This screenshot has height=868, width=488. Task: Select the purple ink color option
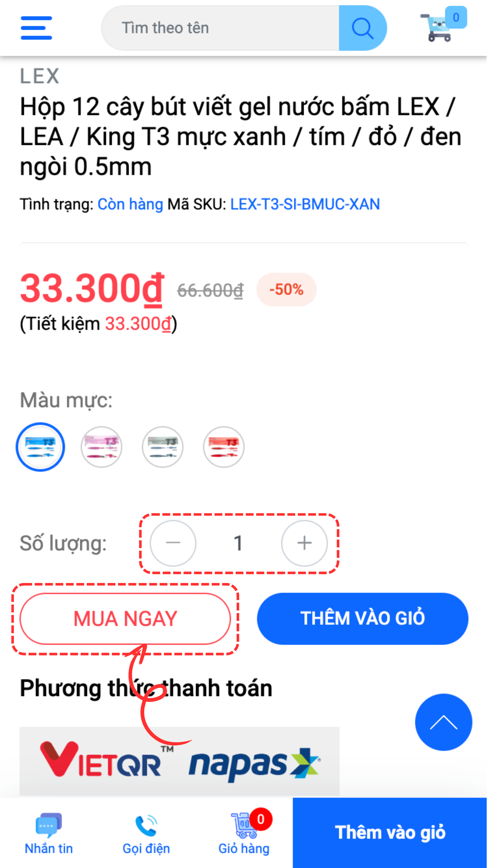tap(102, 447)
